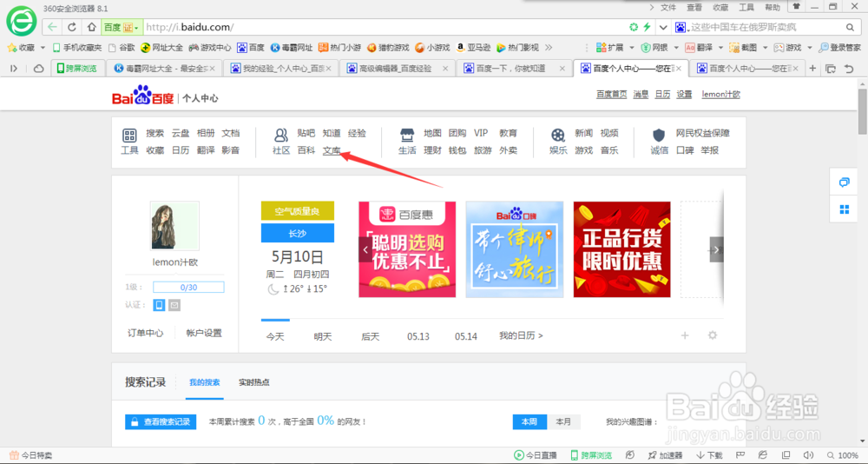Click the browser back arrow button
The height and width of the screenshot is (464, 868).
click(x=52, y=27)
